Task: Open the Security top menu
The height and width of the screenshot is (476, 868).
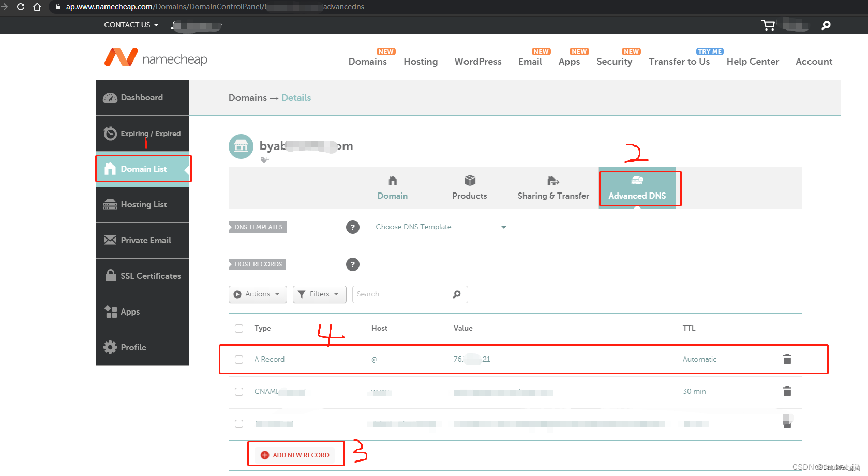Action: 615,62
